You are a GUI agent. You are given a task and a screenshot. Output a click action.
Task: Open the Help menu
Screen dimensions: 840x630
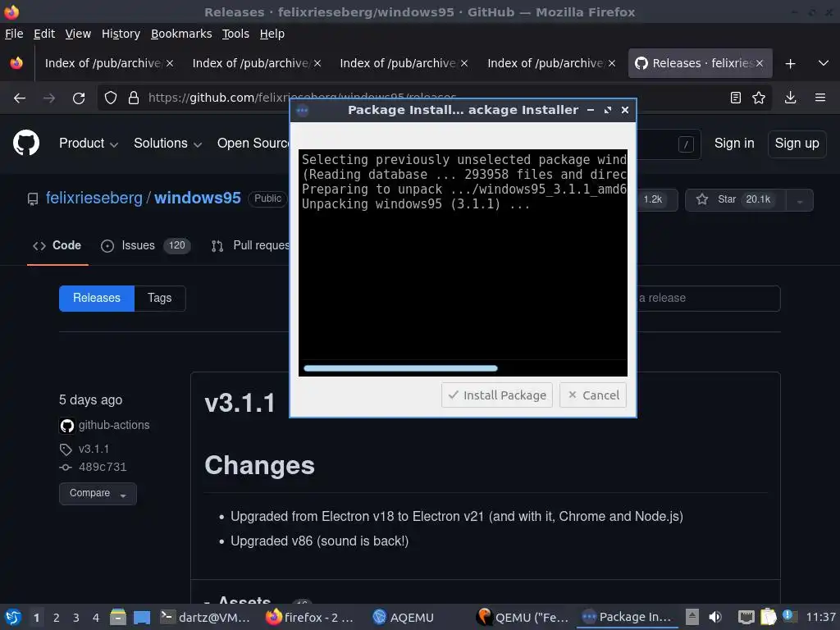[272, 34]
